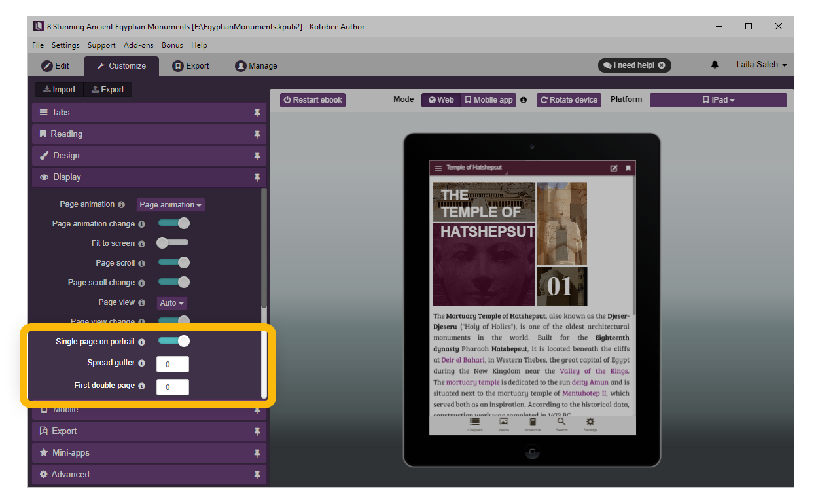Expand the Advanced section
The image size is (818, 504).
pos(149,475)
